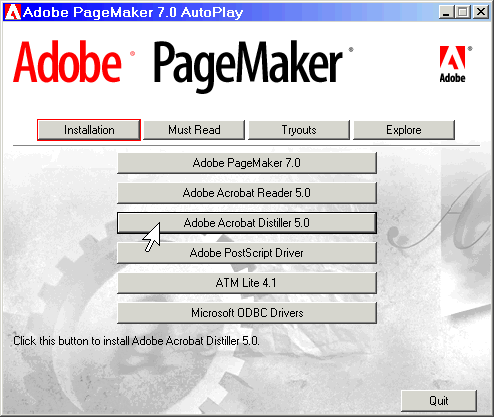Install Adobe Acrobat Reader 5.0

click(x=247, y=193)
